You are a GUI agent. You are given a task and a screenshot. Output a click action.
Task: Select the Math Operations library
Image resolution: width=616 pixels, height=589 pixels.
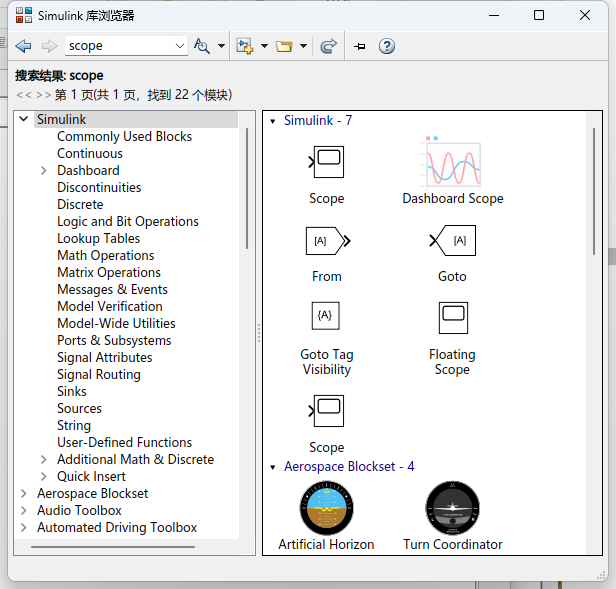point(106,255)
